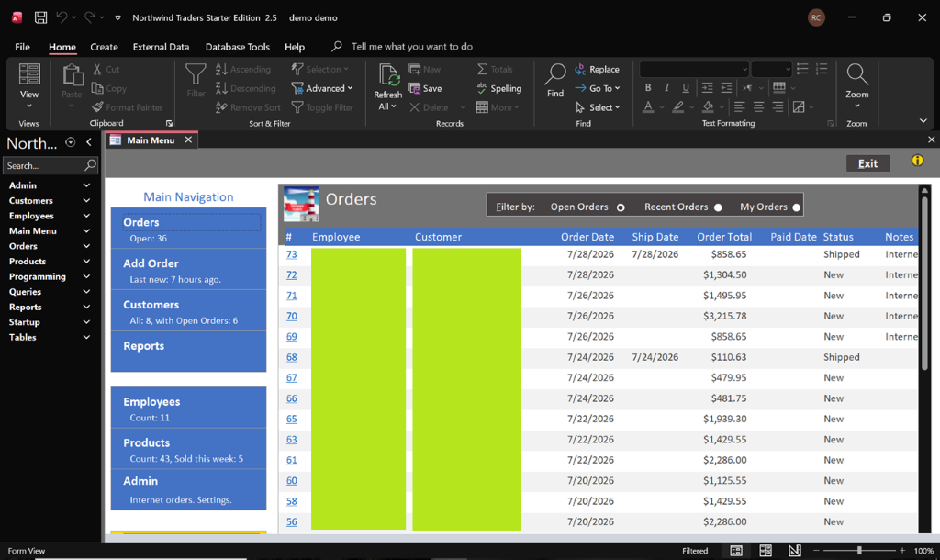Open the Advanced filter dropdown
This screenshot has height=560, width=940.
click(322, 88)
